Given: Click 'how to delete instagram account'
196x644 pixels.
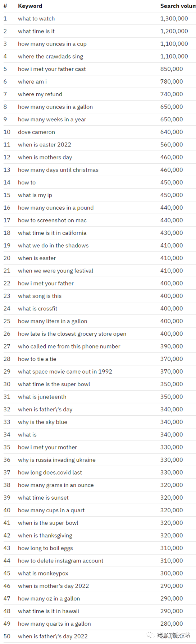Looking at the screenshot, I should (x=60, y=561).
